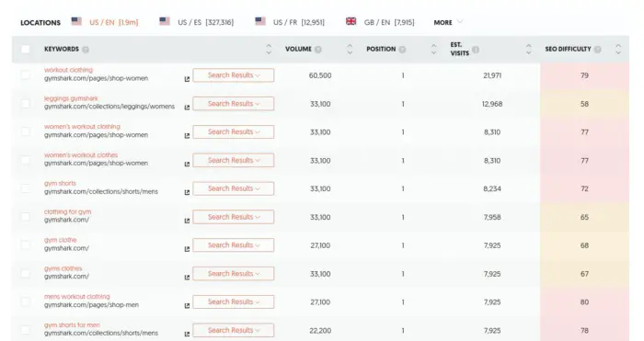Click the volume value 60,500
The height and width of the screenshot is (341, 644).
(x=320, y=75)
